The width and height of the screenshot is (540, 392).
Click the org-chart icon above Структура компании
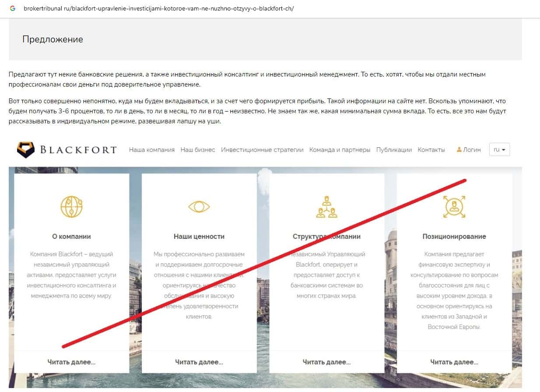(326, 206)
